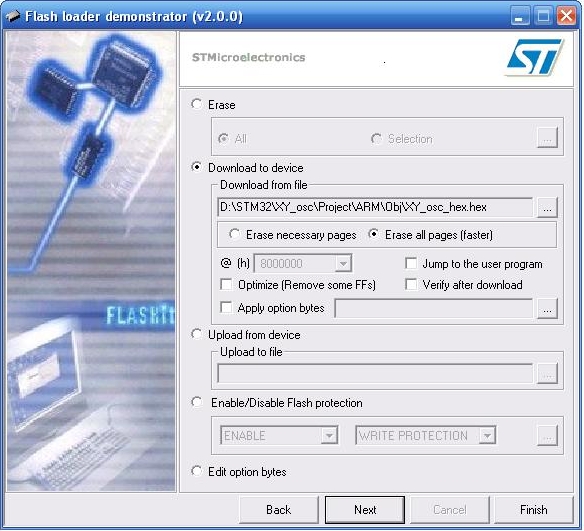Screen dimensions: 584x531
Task: Check Verify after download
Action: (411, 284)
